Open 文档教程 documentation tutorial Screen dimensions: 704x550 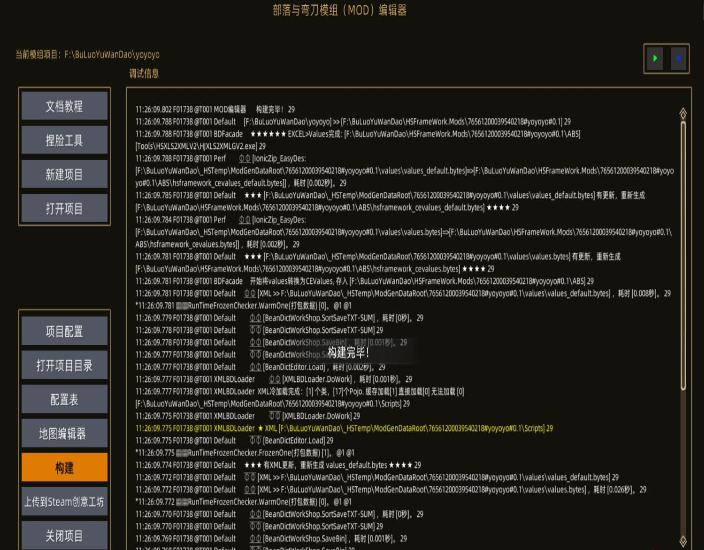click(x=64, y=106)
